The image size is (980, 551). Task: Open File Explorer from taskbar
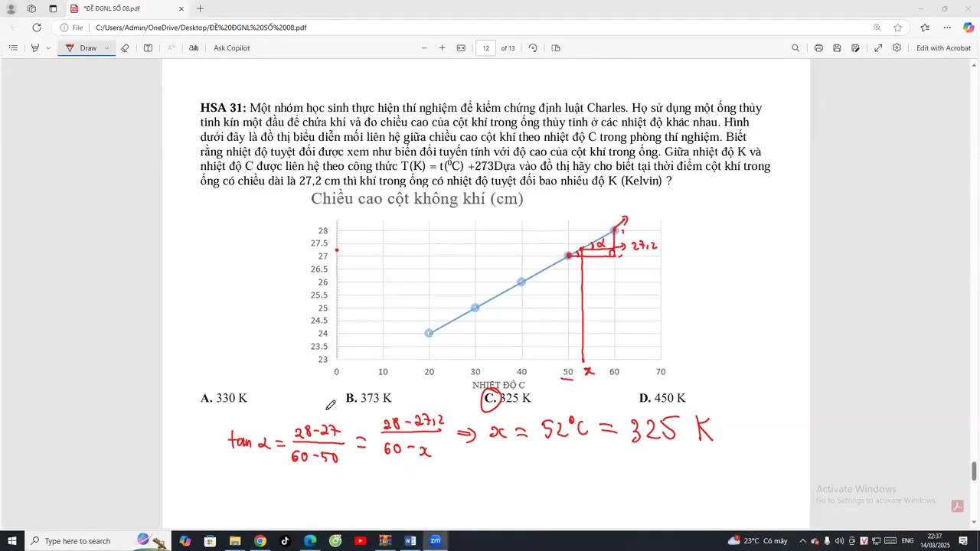[235, 541]
